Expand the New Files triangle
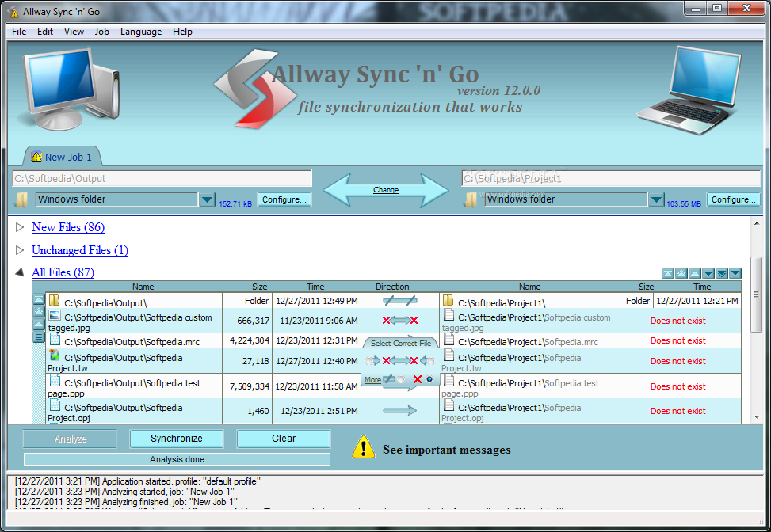This screenshot has height=532, width=771. (x=20, y=227)
